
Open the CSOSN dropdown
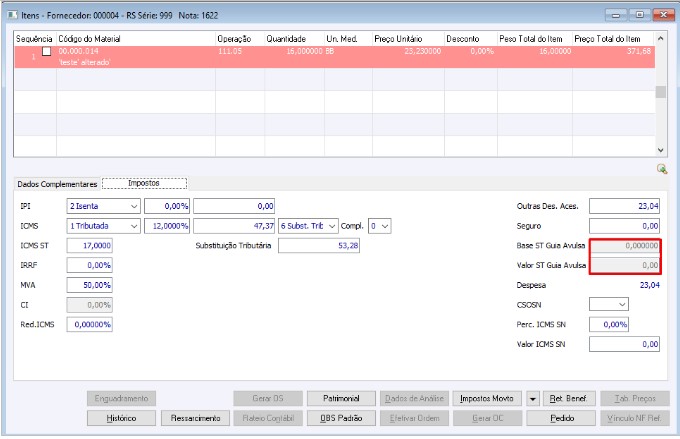[622, 305]
